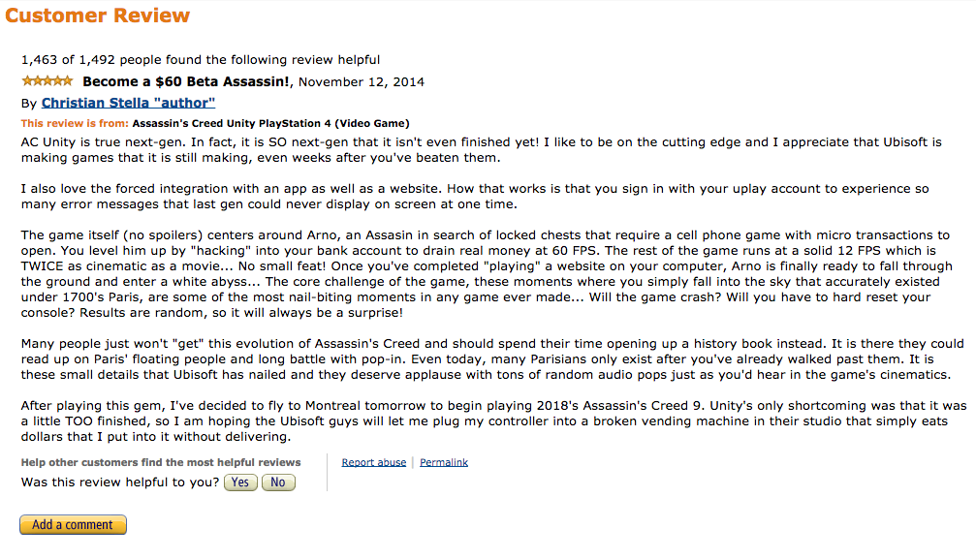Screen dimensions: 976x560
Task: Click the Customer Review heading
Action: [x=97, y=15]
